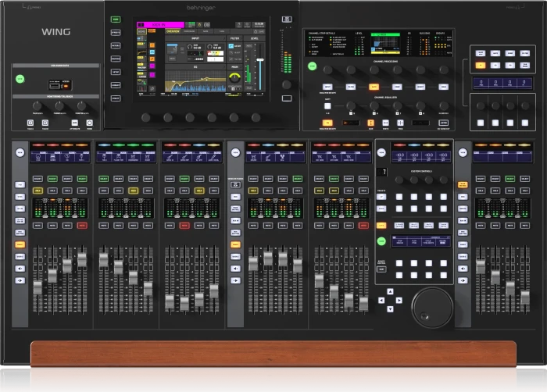Select the FILTER button in channel processing row

(351, 87)
